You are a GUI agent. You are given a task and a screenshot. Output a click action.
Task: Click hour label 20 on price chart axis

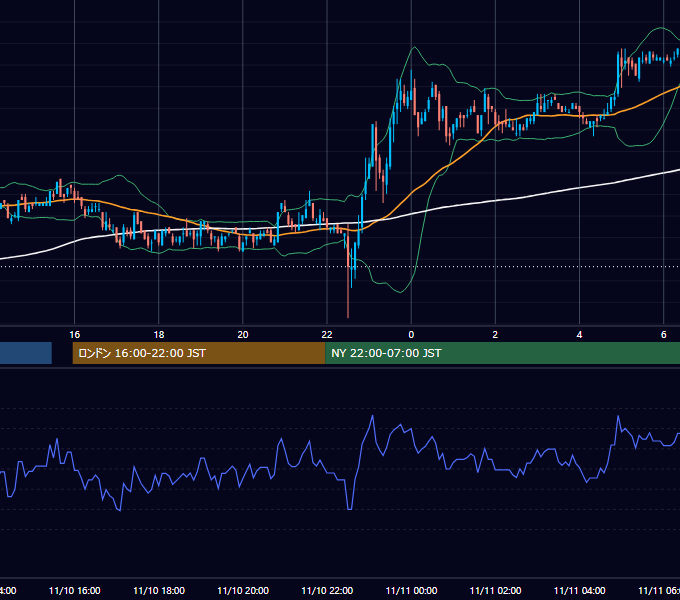pos(243,334)
